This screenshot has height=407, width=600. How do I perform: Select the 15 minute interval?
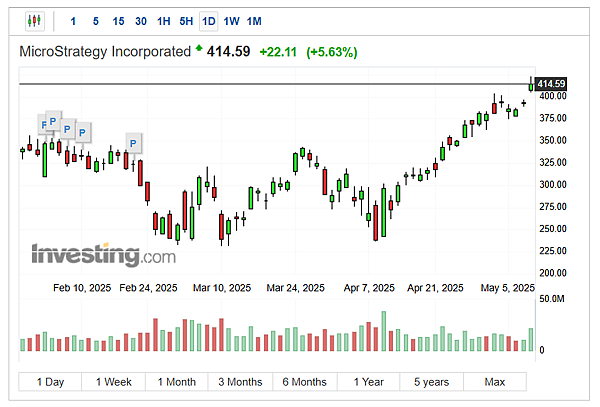coord(118,21)
